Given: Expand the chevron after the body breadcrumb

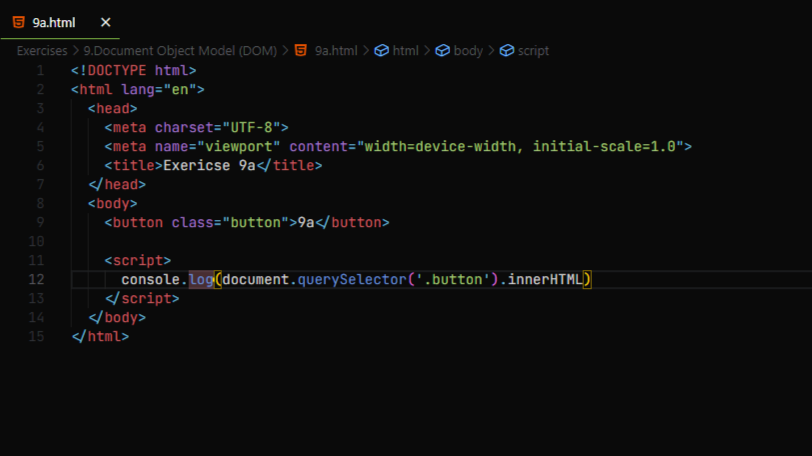Looking at the screenshot, I should [x=491, y=51].
